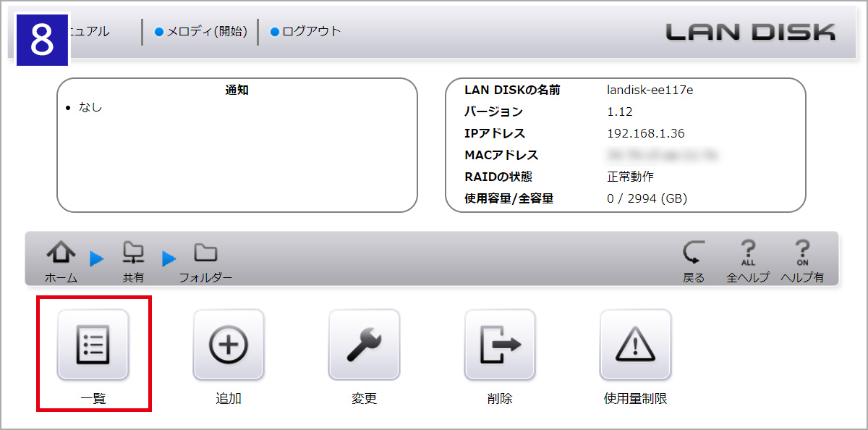The height and width of the screenshot is (430, 868).
Task: Click the 追加 add folder icon
Action: click(x=229, y=345)
